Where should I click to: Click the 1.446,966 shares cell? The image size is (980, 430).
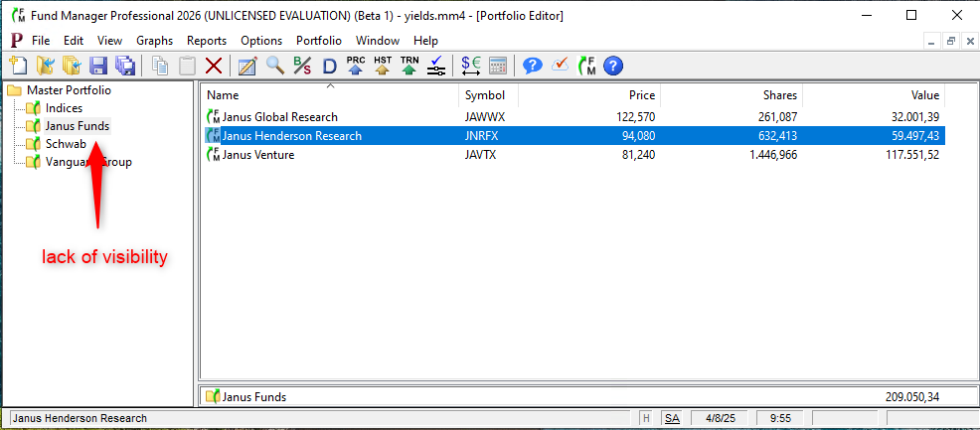point(773,155)
